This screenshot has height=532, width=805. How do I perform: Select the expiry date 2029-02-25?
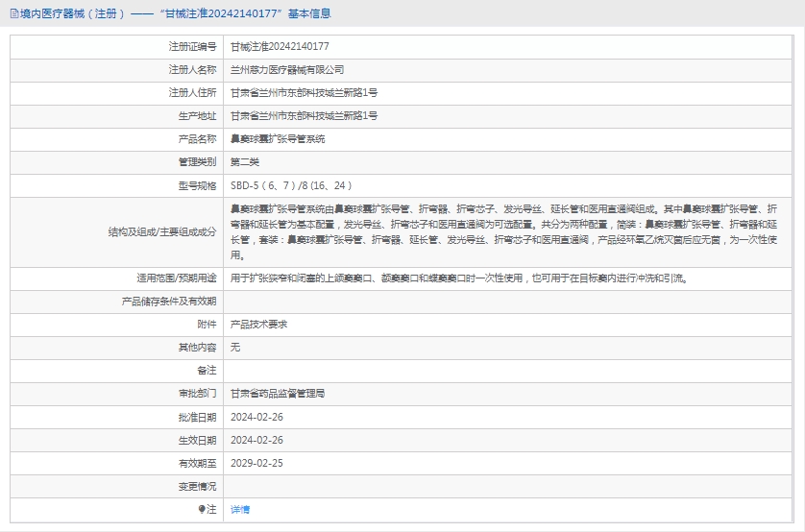[256, 463]
